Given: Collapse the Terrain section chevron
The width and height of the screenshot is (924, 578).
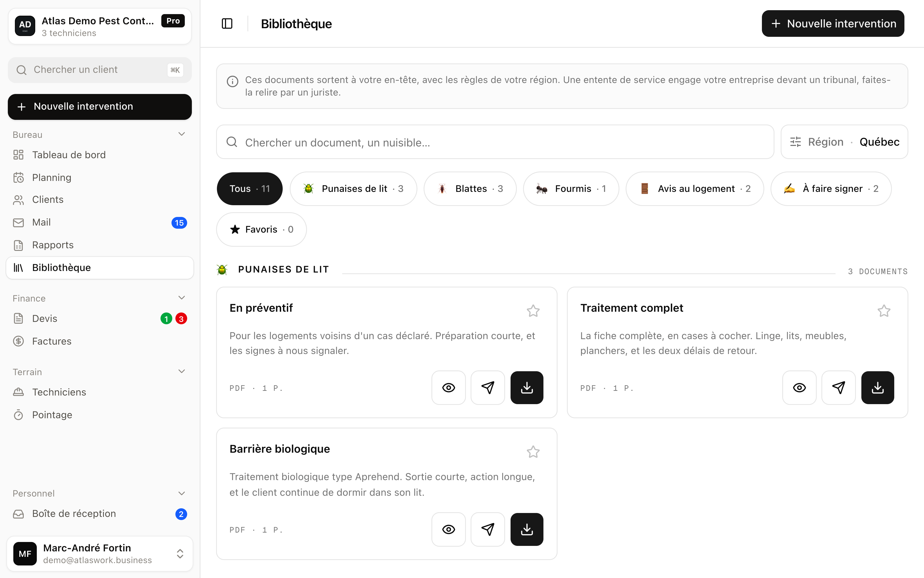Looking at the screenshot, I should pyautogui.click(x=182, y=371).
